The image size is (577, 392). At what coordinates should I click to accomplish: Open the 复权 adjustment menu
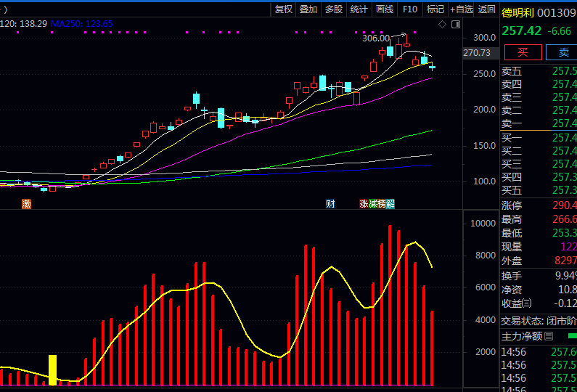coord(283,9)
